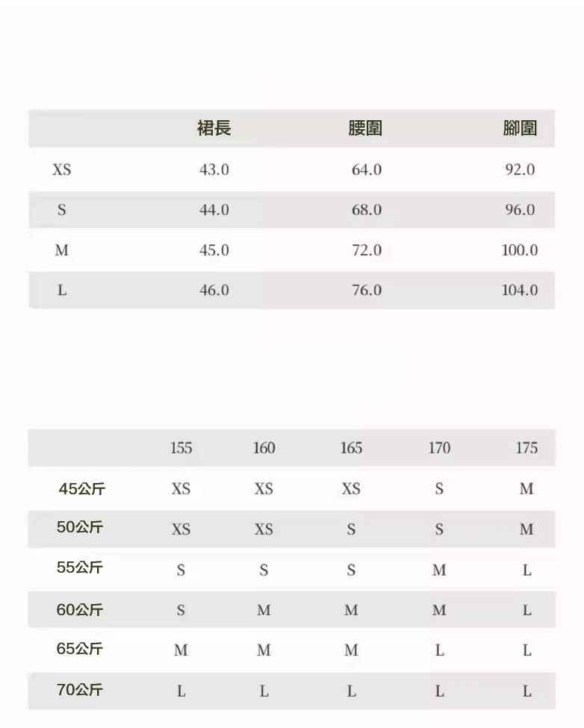Click the 腳圍 column header

point(520,128)
